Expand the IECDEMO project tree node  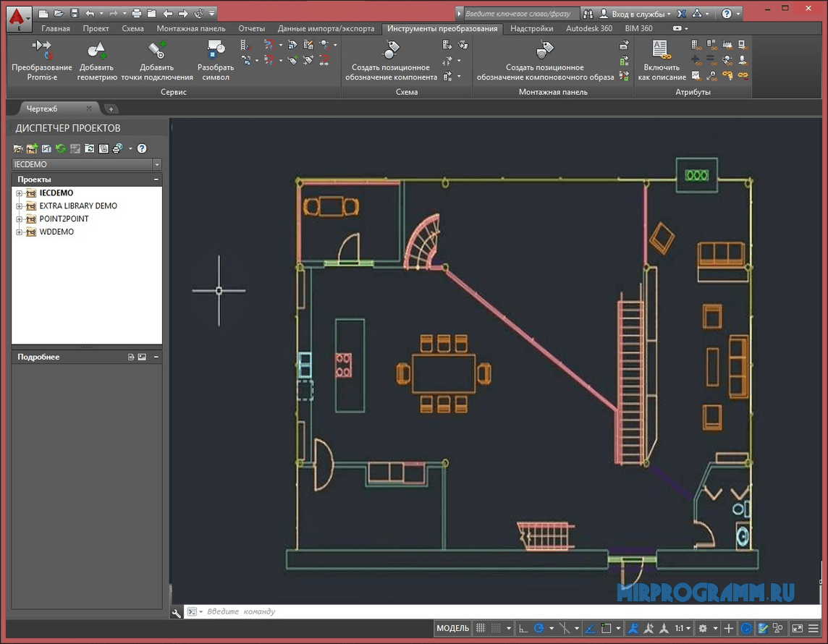[20, 193]
